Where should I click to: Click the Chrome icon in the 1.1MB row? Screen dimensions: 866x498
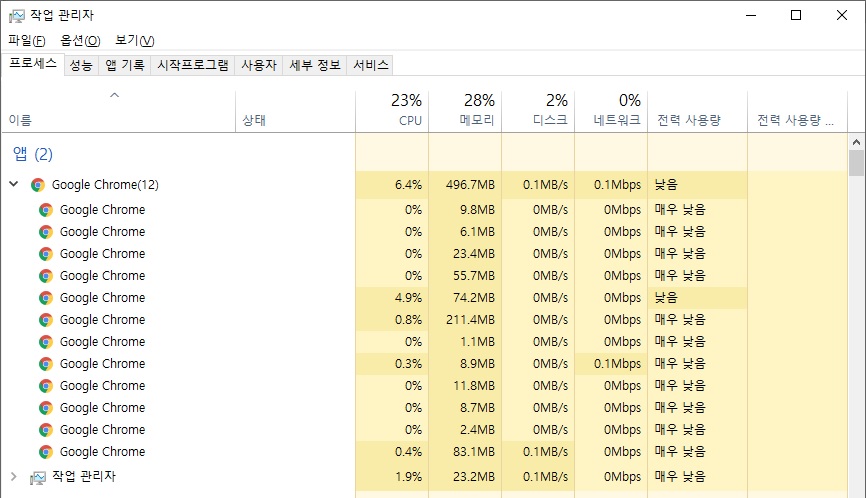tap(46, 342)
